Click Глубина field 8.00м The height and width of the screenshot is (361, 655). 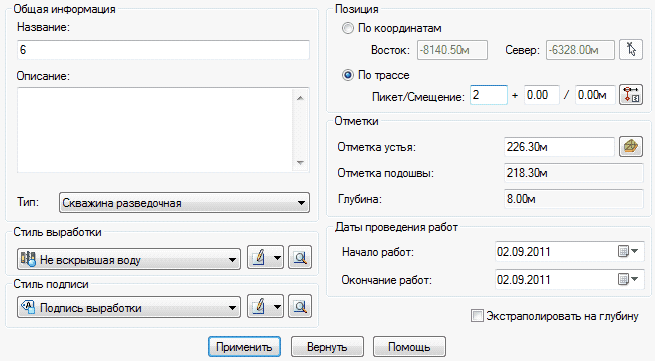tap(574, 198)
